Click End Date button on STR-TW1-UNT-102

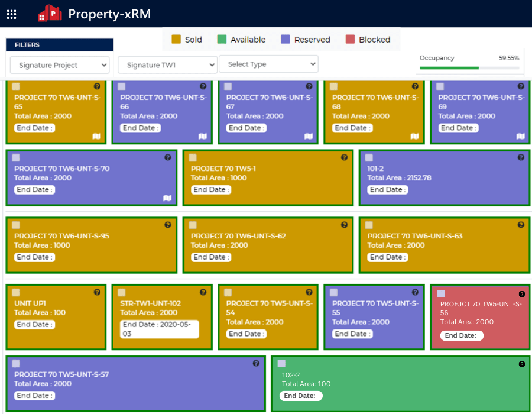point(159,329)
